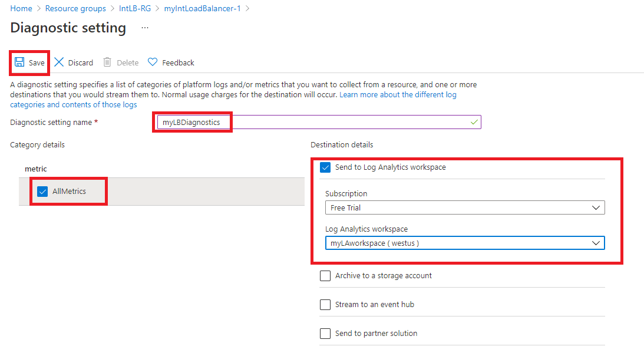This screenshot has height=356, width=644.
Task: Navigate to Home via breadcrumb
Action: pos(21,8)
